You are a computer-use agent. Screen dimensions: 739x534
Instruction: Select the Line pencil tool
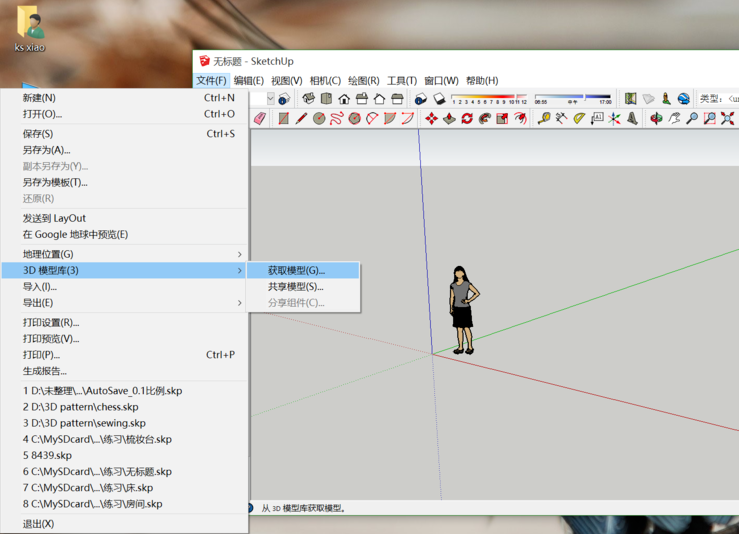click(301, 118)
